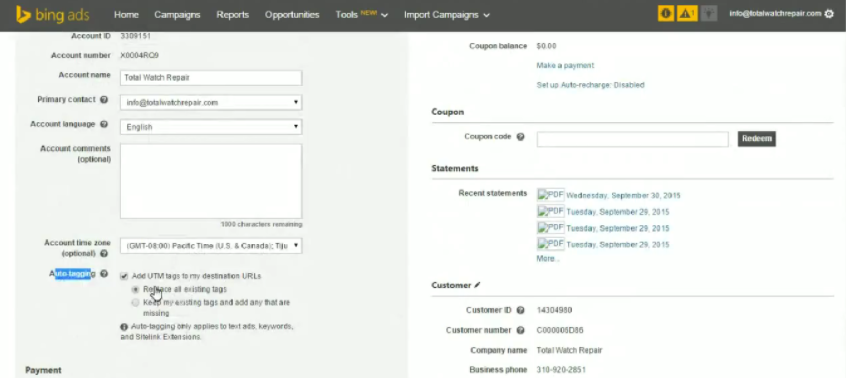Open the warning alerts icon
The image size is (846, 378).
pos(687,13)
